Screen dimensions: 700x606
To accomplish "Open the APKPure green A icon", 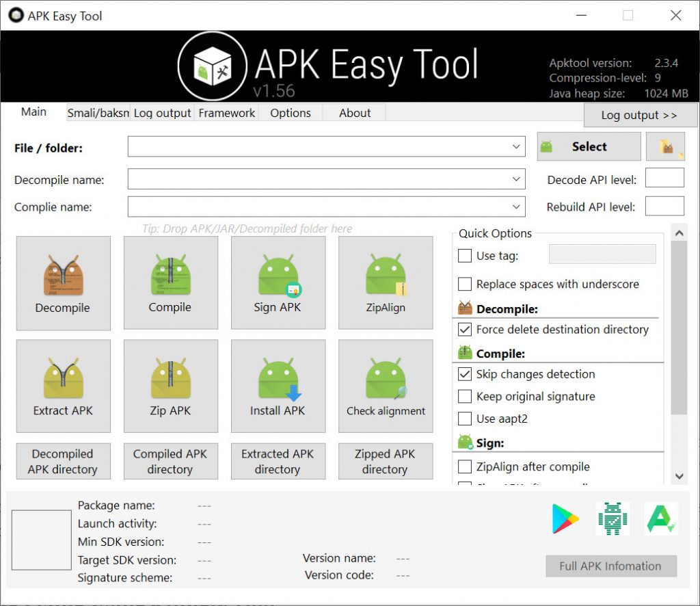I will click(x=661, y=518).
